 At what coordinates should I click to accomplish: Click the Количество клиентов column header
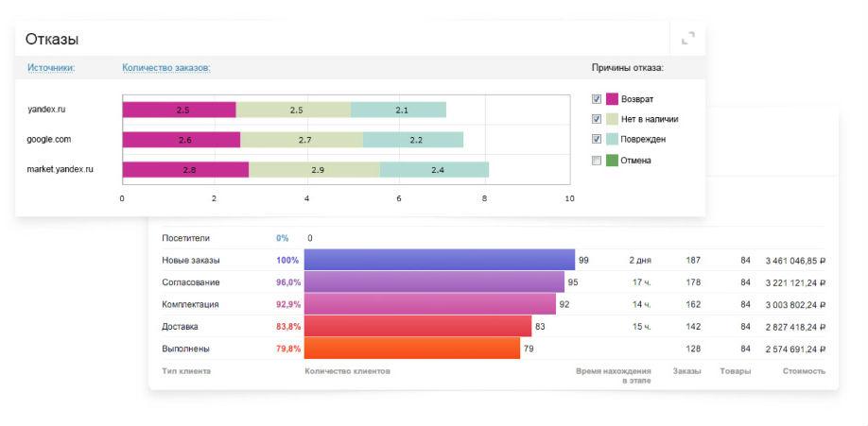tap(347, 371)
